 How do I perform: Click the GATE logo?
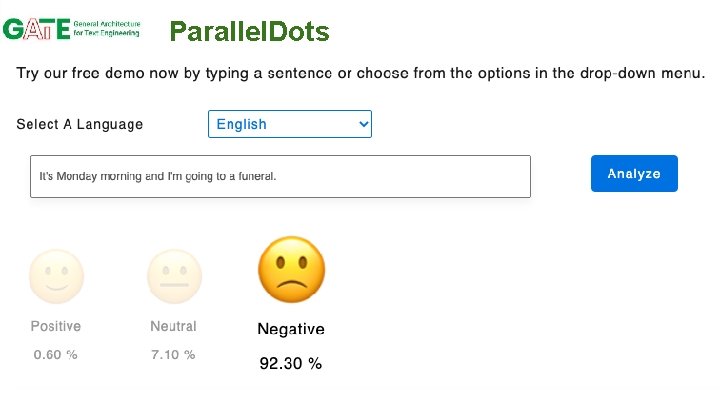click(x=36, y=28)
